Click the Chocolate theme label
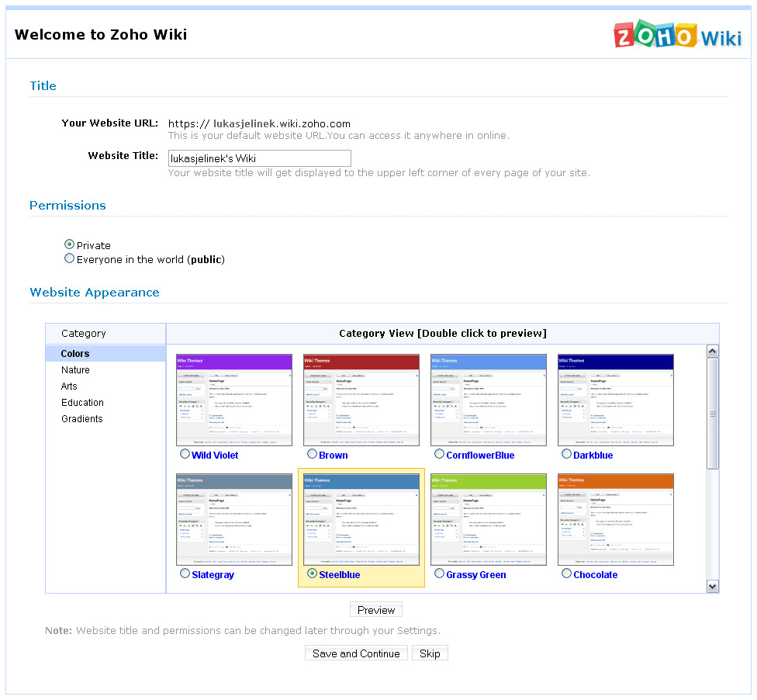This screenshot has height=700, width=757. [595, 575]
